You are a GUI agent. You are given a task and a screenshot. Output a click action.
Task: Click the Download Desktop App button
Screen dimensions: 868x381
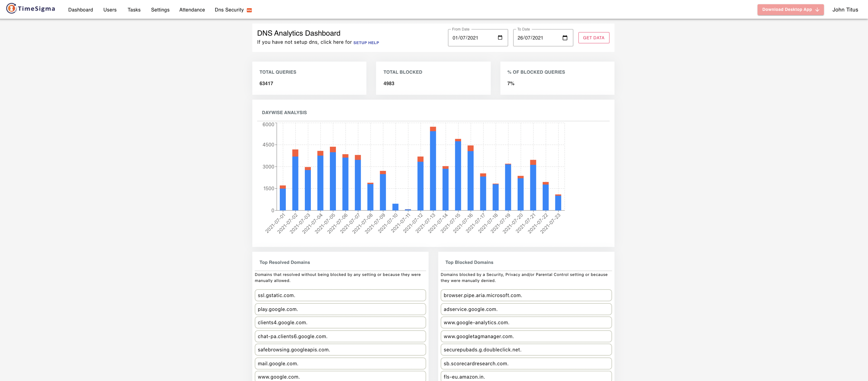(x=787, y=10)
